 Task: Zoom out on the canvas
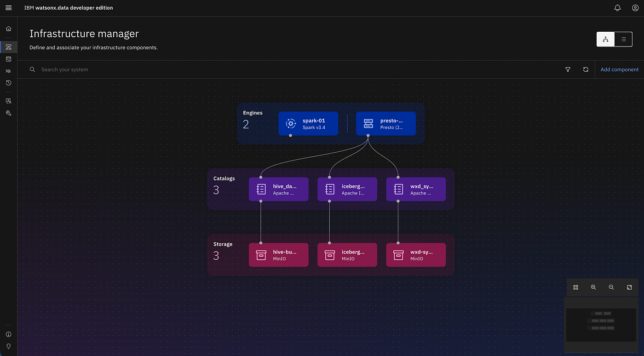(611, 287)
